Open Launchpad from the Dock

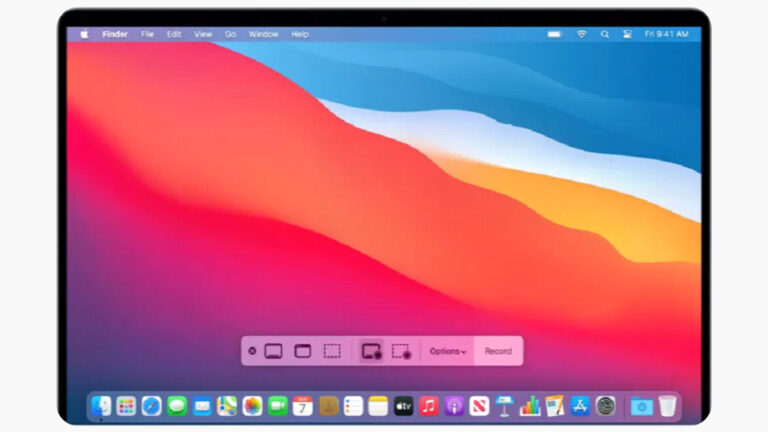click(126, 406)
